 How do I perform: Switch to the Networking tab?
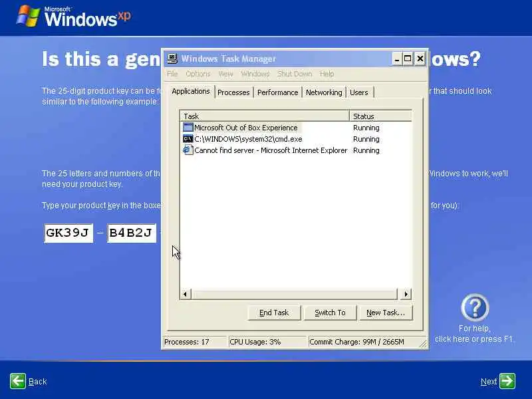click(x=324, y=92)
